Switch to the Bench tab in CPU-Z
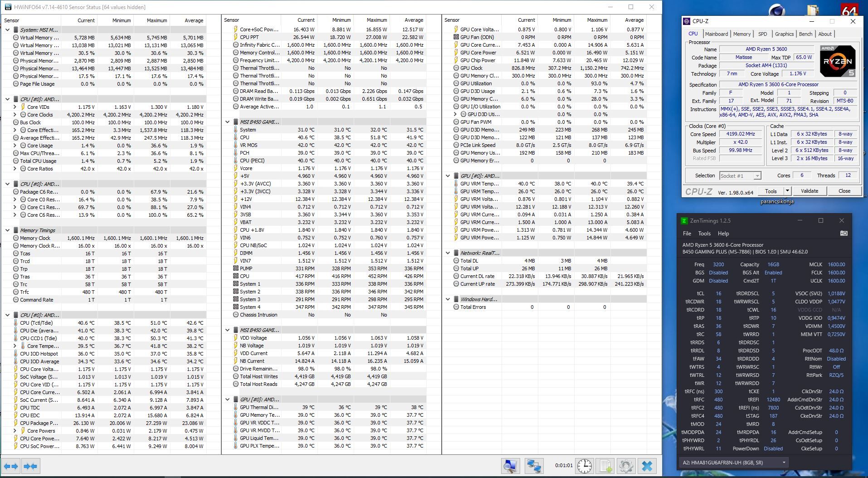Viewport: 868px width, 478px height. 805,34
